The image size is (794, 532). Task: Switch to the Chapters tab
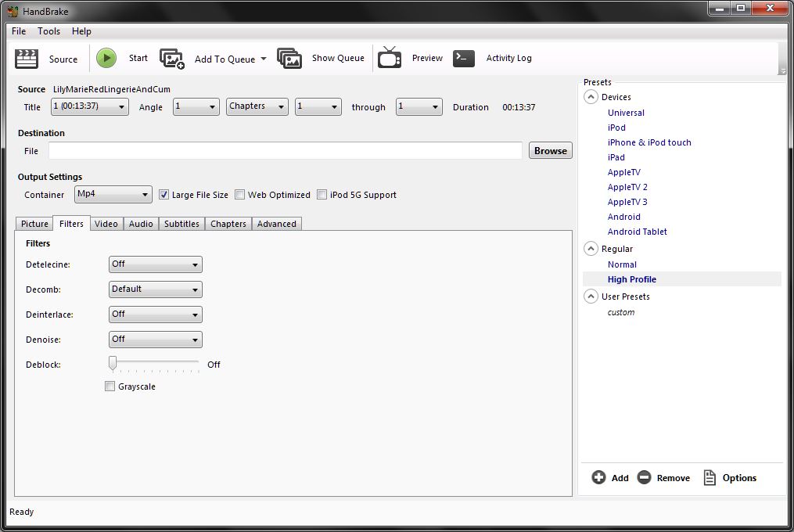tap(228, 224)
